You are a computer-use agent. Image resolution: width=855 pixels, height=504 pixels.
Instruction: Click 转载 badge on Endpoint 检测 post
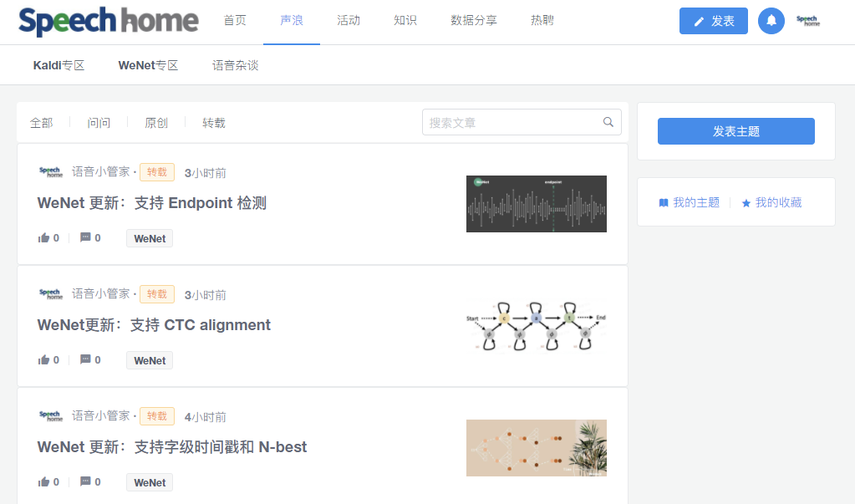pos(157,172)
